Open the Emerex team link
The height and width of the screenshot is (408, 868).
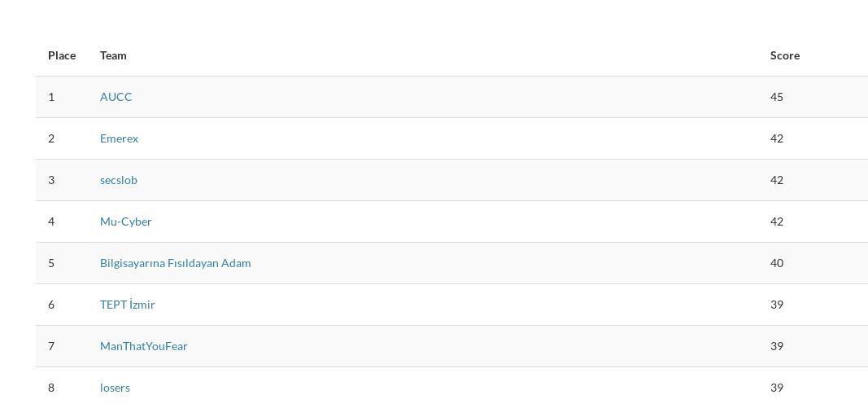click(119, 138)
